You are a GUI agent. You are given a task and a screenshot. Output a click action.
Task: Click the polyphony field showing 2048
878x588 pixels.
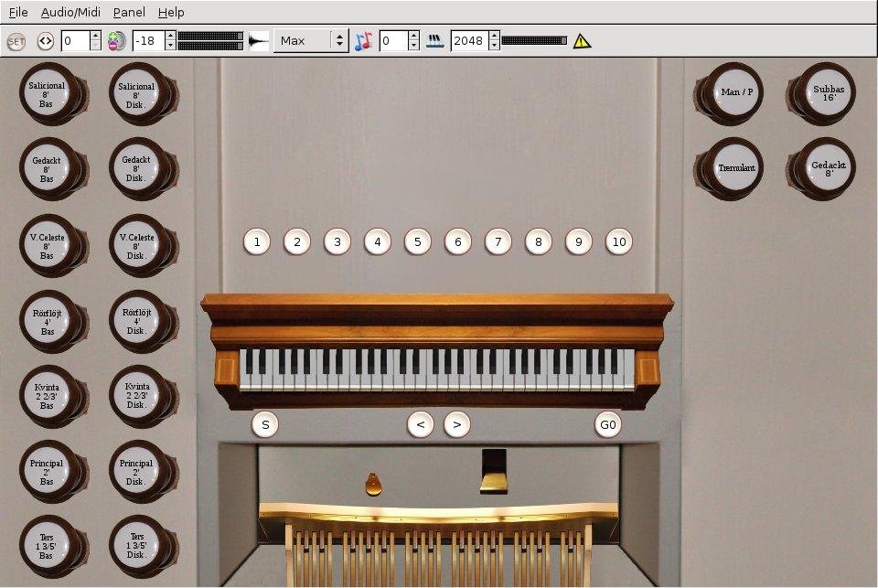point(469,41)
